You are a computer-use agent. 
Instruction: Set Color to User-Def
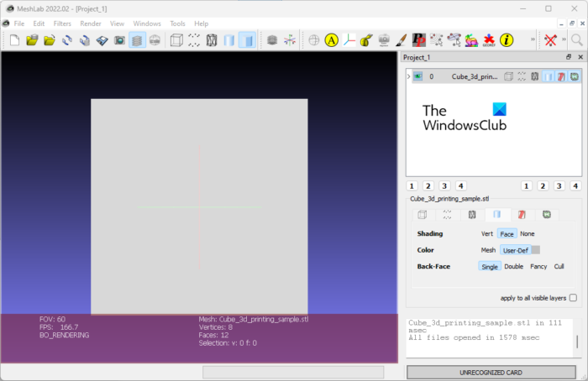516,250
